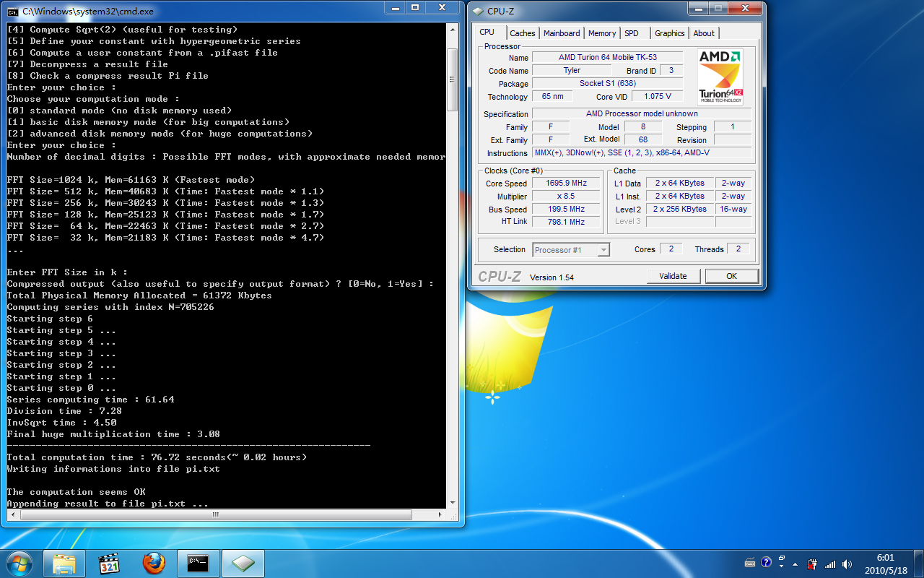Click the language bar options down arrow

click(782, 567)
